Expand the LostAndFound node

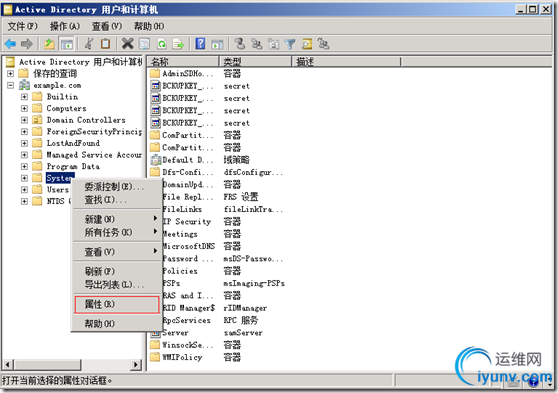(24, 143)
